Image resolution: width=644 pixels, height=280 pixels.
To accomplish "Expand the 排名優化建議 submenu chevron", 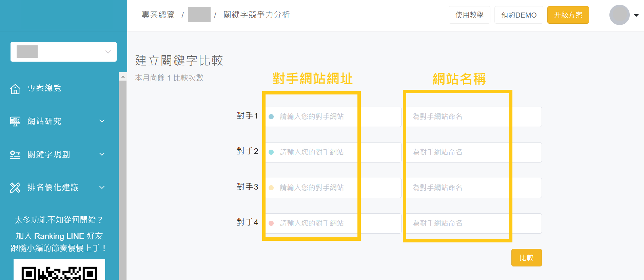I will tap(102, 188).
